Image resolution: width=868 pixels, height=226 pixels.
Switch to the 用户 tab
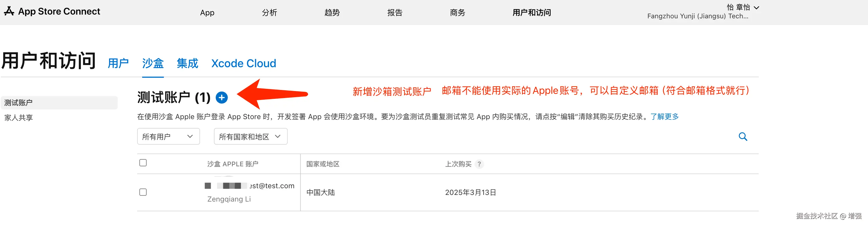[118, 63]
